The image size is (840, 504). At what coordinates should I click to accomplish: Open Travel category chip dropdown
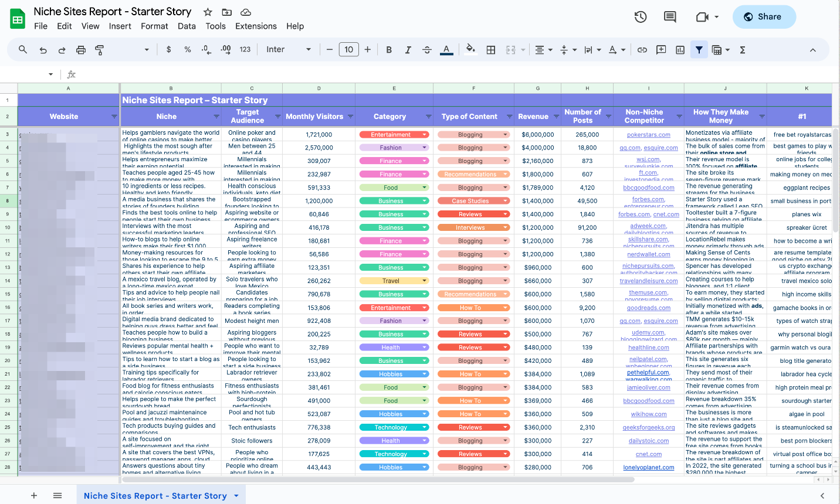(x=425, y=281)
